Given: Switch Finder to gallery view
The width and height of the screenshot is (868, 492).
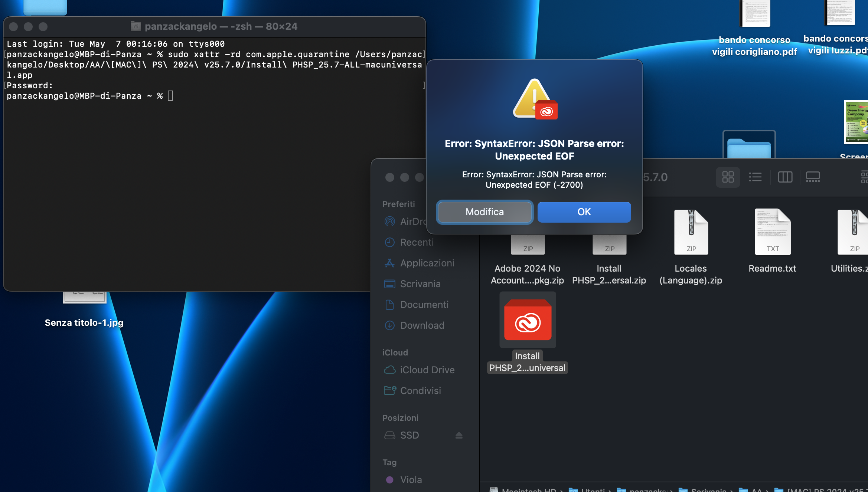Looking at the screenshot, I should pos(813,177).
